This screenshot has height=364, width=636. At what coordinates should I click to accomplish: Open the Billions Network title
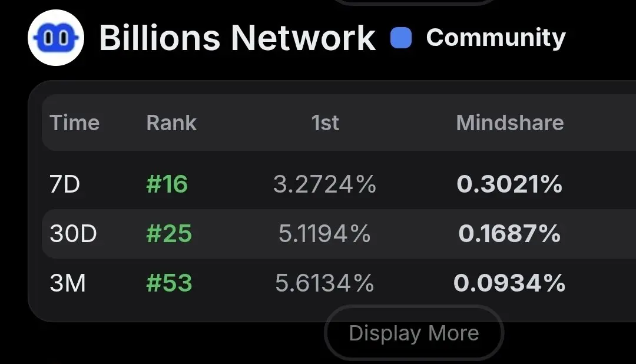[x=237, y=38]
